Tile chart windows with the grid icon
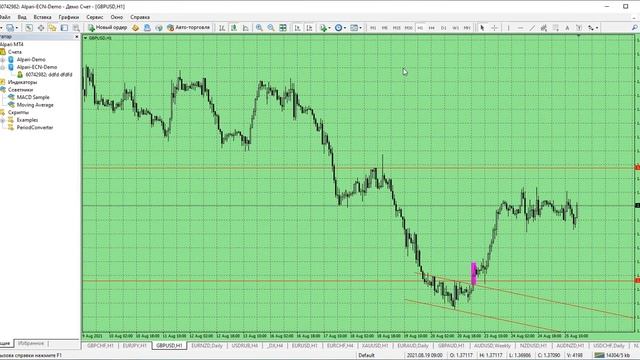 283,28
